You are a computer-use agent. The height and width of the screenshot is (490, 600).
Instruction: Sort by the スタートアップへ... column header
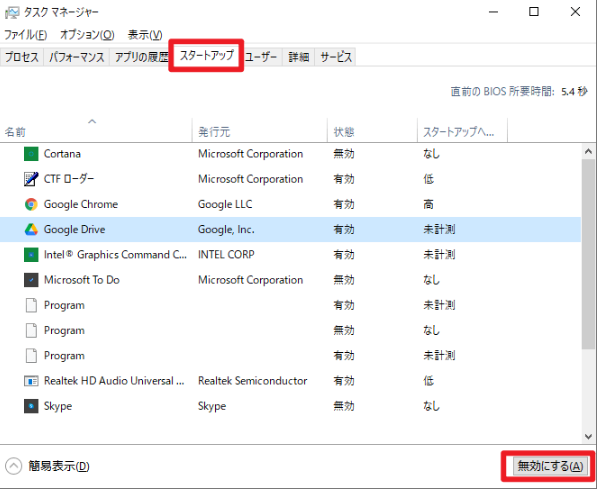462,132
